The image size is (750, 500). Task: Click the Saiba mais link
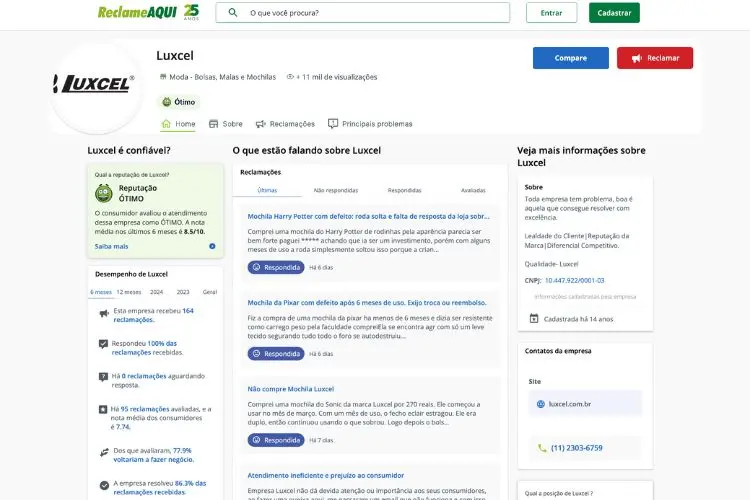point(111,246)
